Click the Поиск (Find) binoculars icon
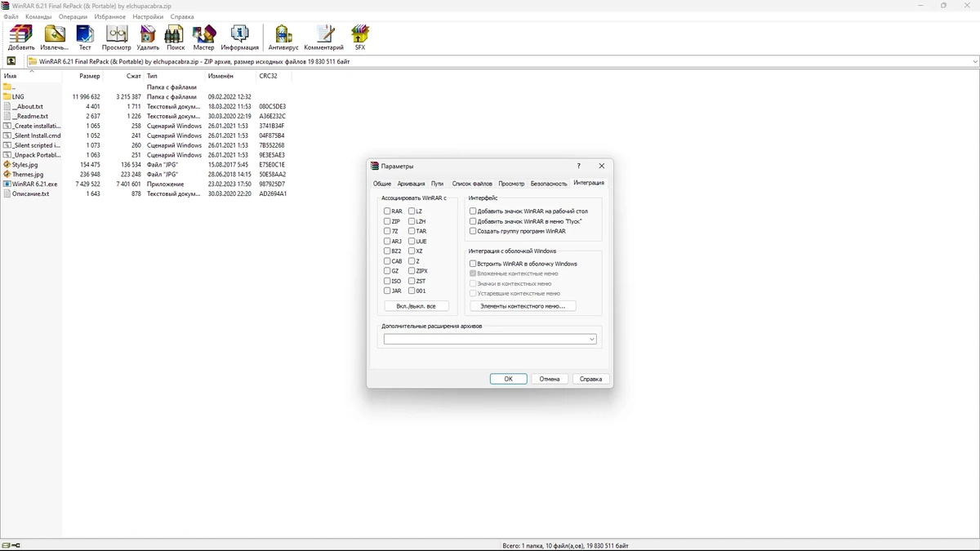Screen dimensions: 980x551 coord(175,34)
